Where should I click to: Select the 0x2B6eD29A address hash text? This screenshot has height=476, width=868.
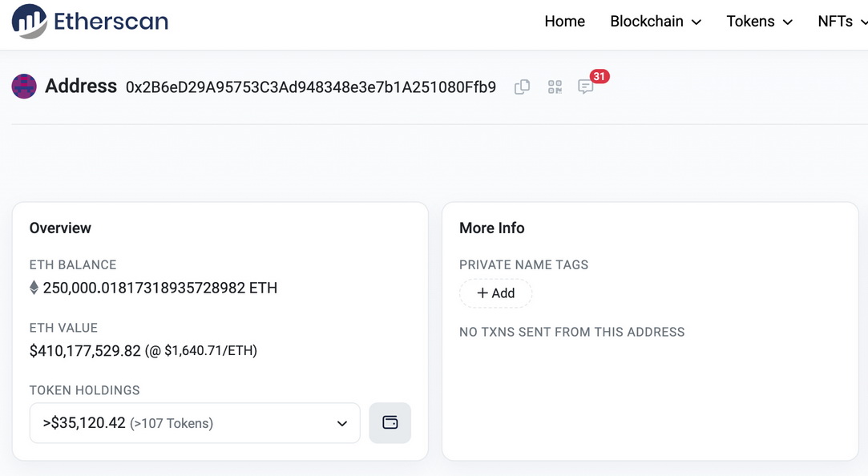point(311,87)
